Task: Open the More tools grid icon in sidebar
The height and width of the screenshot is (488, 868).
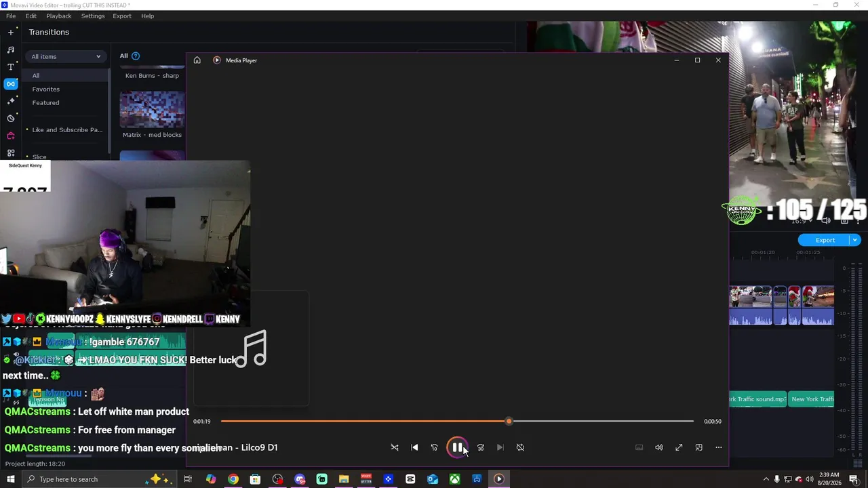Action: point(11,153)
